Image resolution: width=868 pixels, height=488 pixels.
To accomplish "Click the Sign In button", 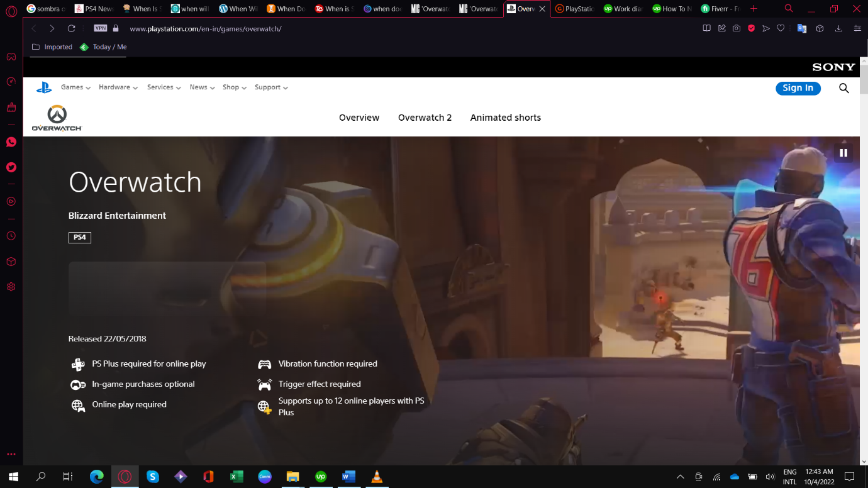I will coord(798,88).
